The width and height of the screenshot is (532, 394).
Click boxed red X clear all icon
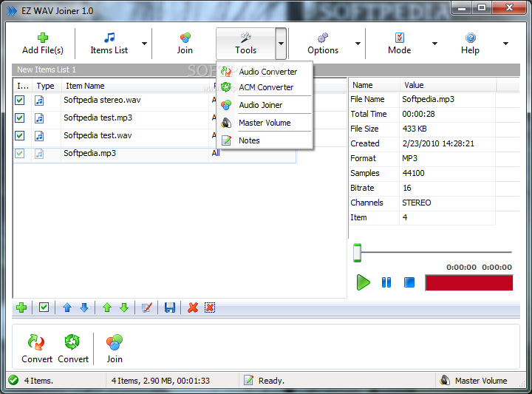point(210,308)
